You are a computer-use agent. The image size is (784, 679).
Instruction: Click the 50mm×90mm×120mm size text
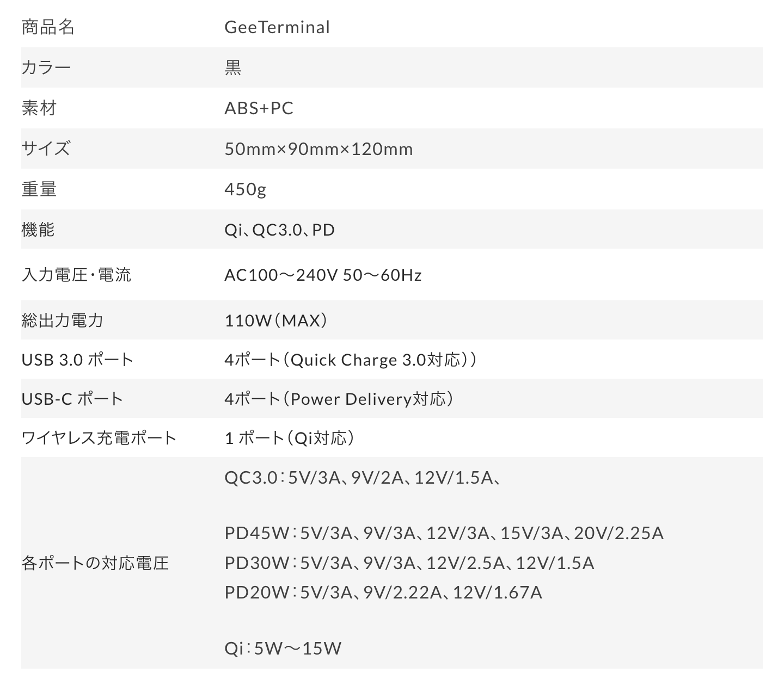point(319,149)
